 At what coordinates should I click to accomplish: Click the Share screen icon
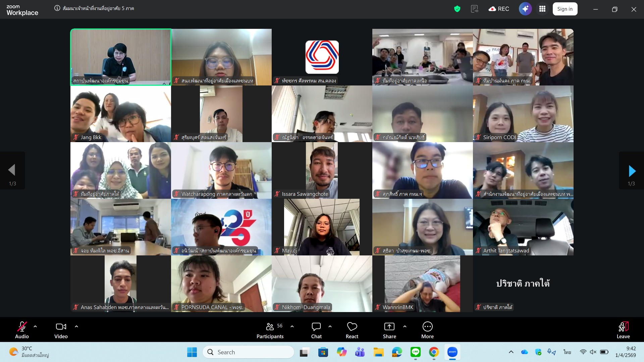coord(389,330)
